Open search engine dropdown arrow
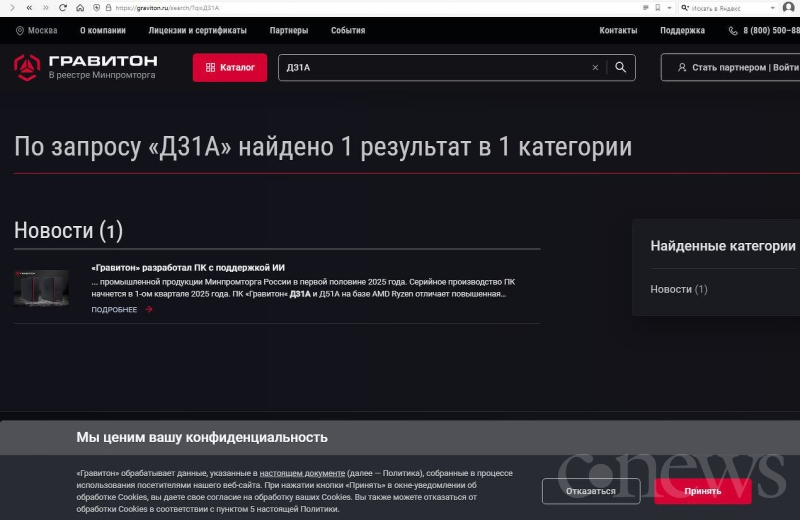The height and width of the screenshot is (520, 800). point(773,8)
